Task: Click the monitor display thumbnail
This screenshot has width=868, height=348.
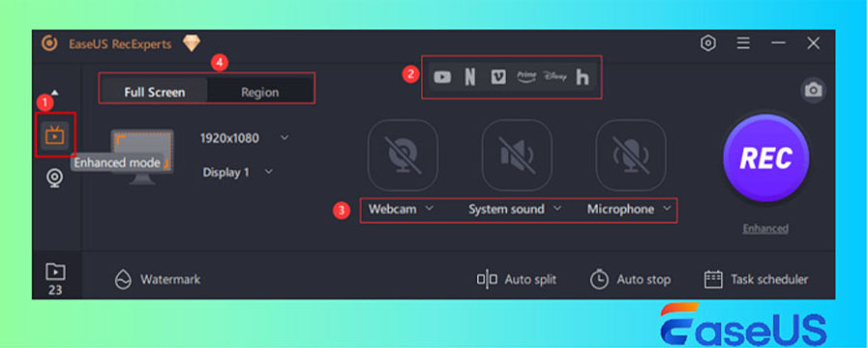Action: (141, 157)
